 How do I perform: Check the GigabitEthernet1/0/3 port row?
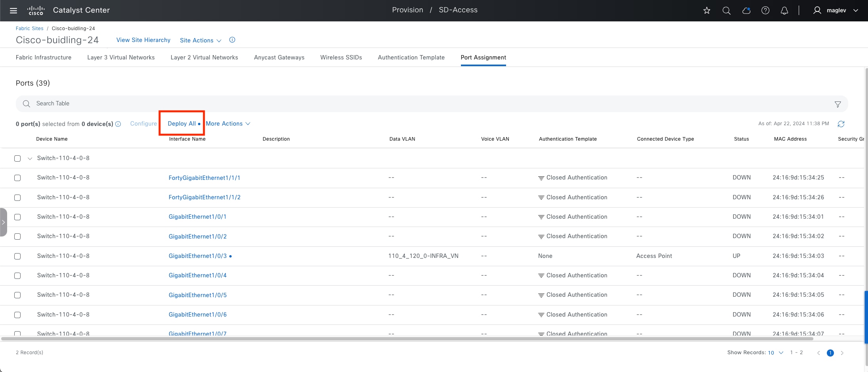coord(17,256)
